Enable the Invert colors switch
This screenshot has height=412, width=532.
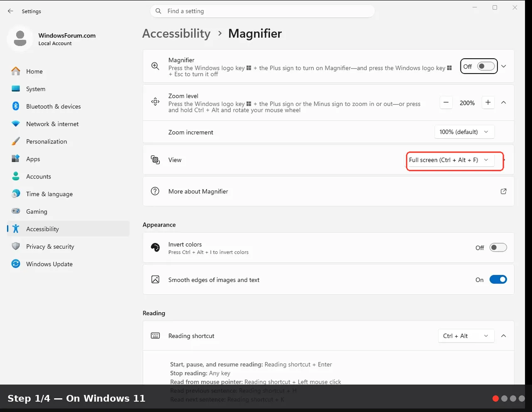point(498,248)
